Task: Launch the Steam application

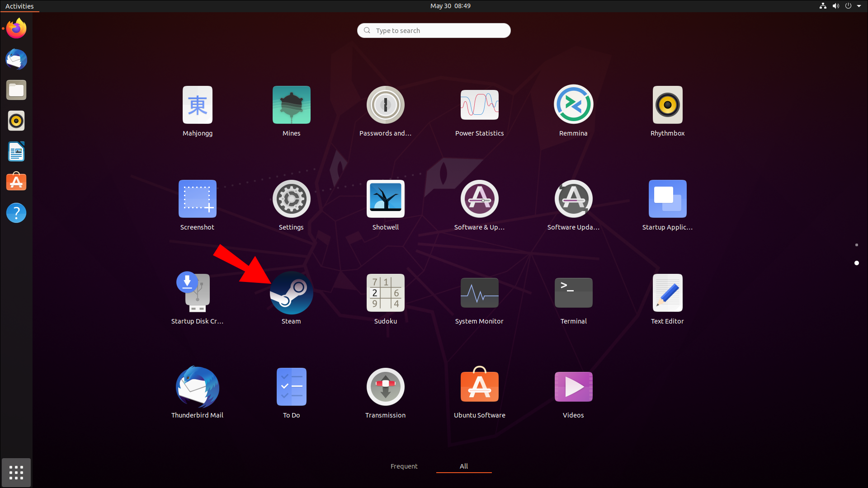Action: pos(291,293)
